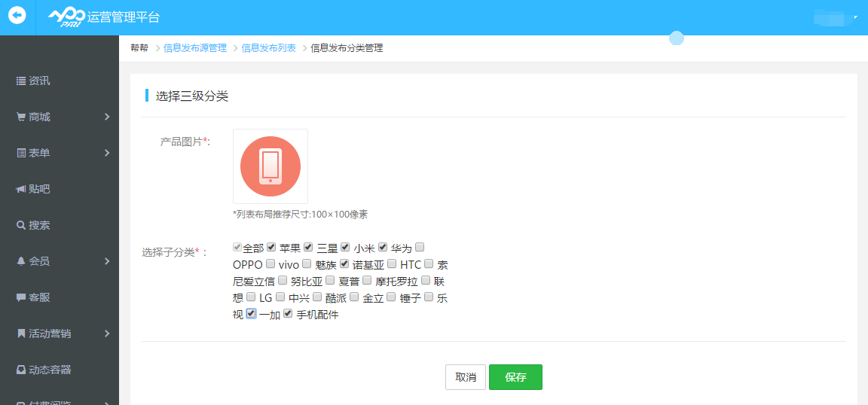The image size is (868, 405).
Task: Uncheck the 手机配件 checkbox
Action: (288, 314)
